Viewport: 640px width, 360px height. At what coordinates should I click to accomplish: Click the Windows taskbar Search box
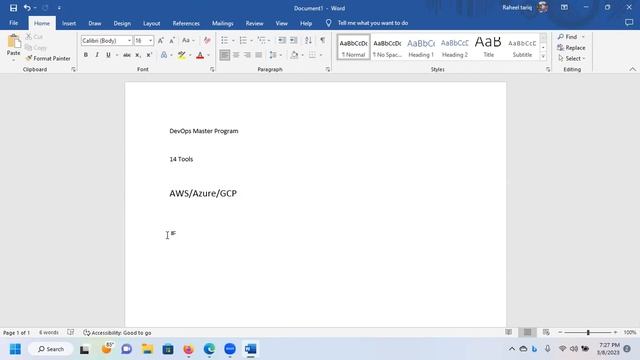[51, 349]
